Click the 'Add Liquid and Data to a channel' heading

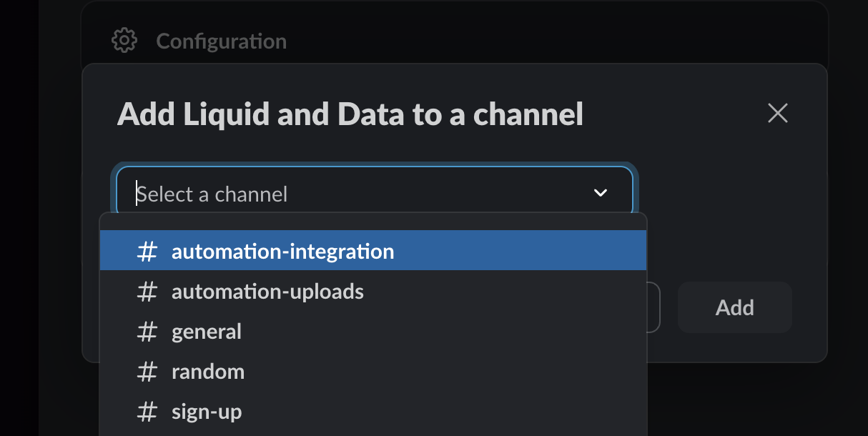pyautogui.click(x=350, y=114)
